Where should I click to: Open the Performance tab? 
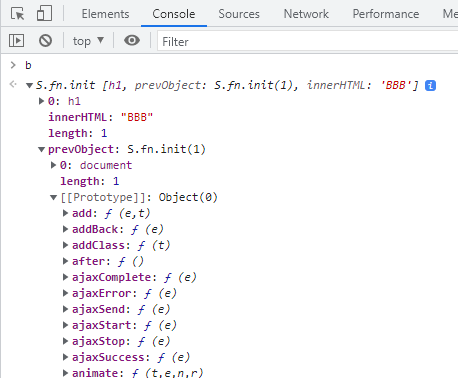pyautogui.click(x=386, y=14)
